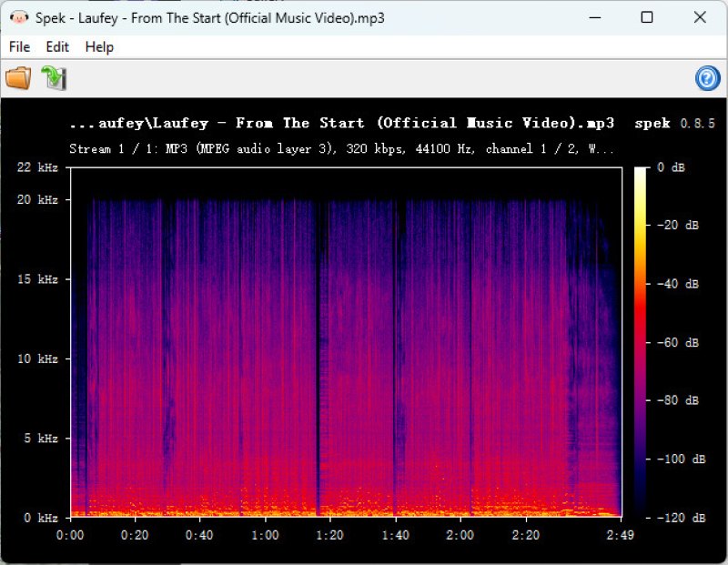Click the 2:00 time axis label
Image resolution: width=728 pixels, height=565 pixels.
pyautogui.click(x=460, y=535)
